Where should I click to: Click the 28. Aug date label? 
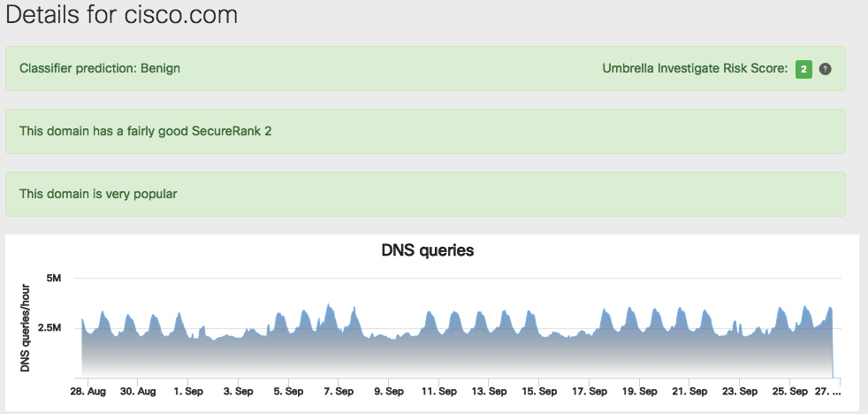(87, 391)
